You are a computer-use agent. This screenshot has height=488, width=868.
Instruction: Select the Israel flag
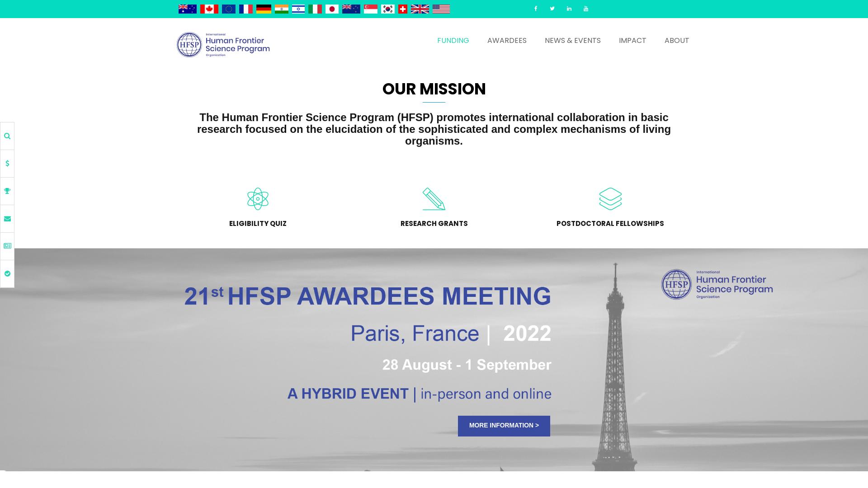(x=298, y=9)
